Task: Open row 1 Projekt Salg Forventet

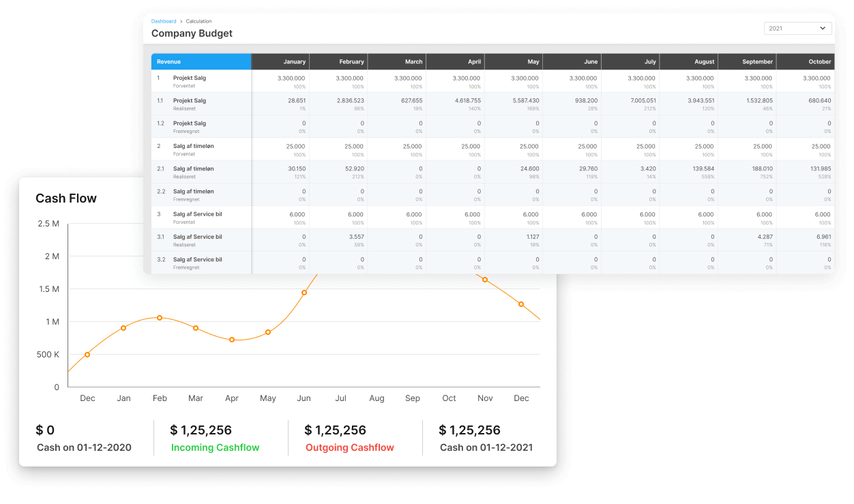Action: click(190, 80)
